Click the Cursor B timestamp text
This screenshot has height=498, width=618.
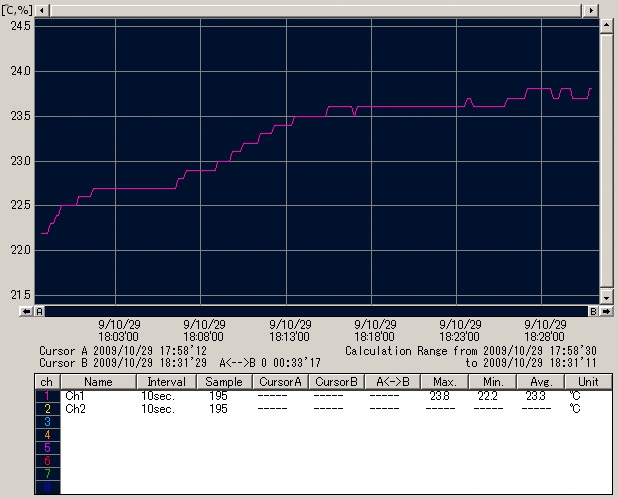click(x=123, y=362)
